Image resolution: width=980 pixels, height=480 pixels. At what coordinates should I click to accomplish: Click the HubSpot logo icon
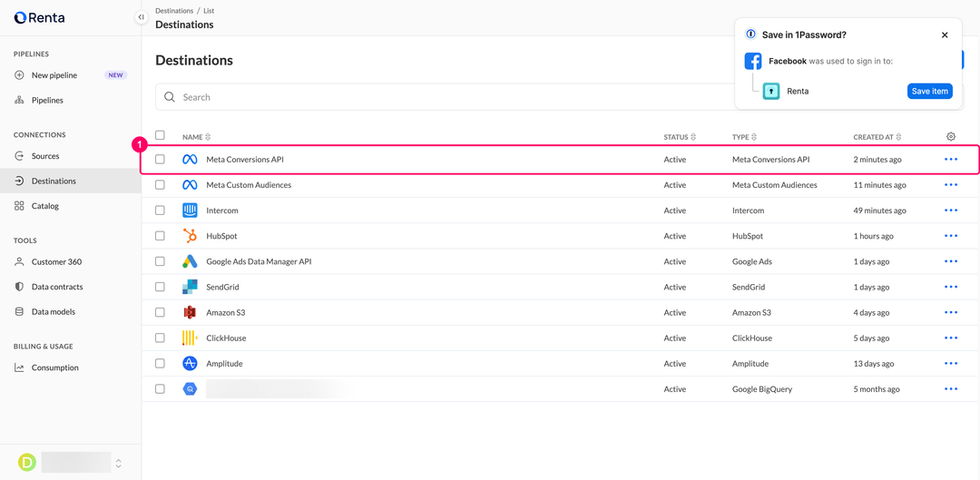tap(190, 236)
